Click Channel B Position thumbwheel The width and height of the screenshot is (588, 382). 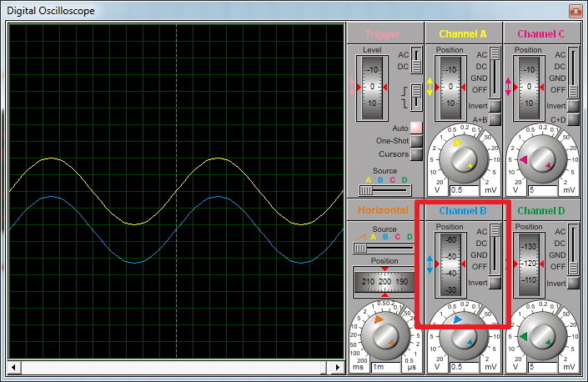pyautogui.click(x=450, y=265)
